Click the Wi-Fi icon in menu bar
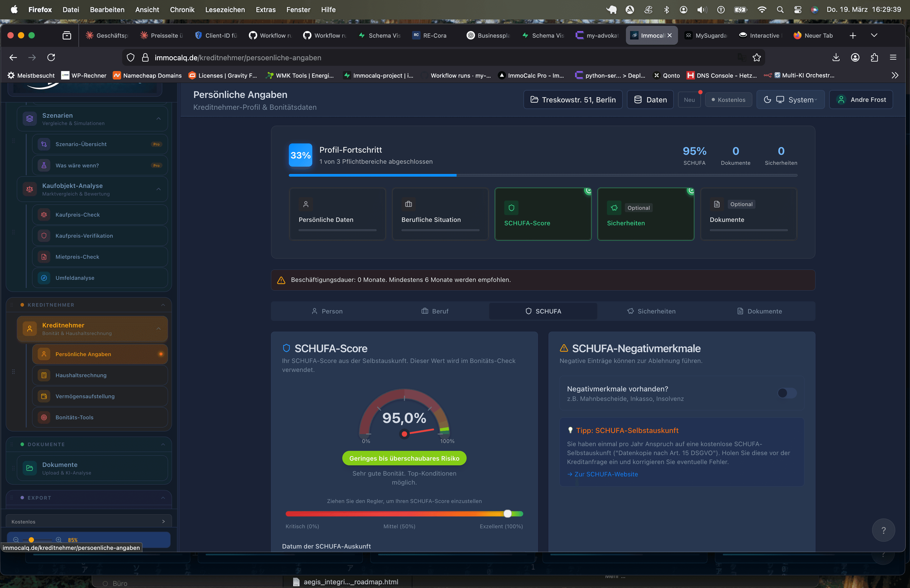Screen dimensions: 910x588 tap(762, 9)
